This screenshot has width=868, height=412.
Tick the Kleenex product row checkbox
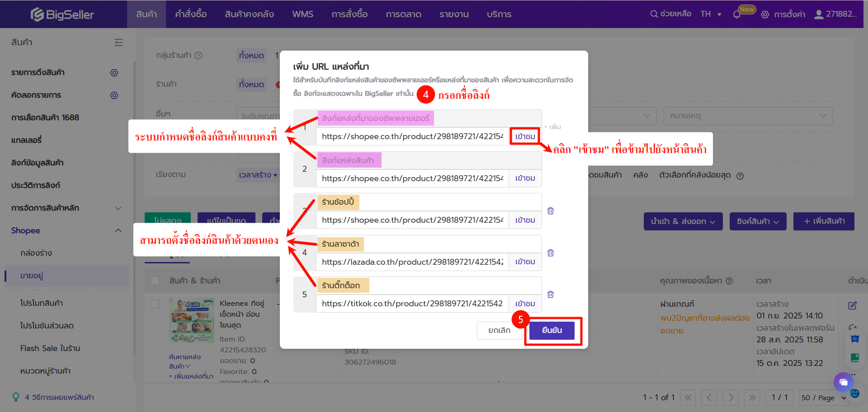pos(155,304)
